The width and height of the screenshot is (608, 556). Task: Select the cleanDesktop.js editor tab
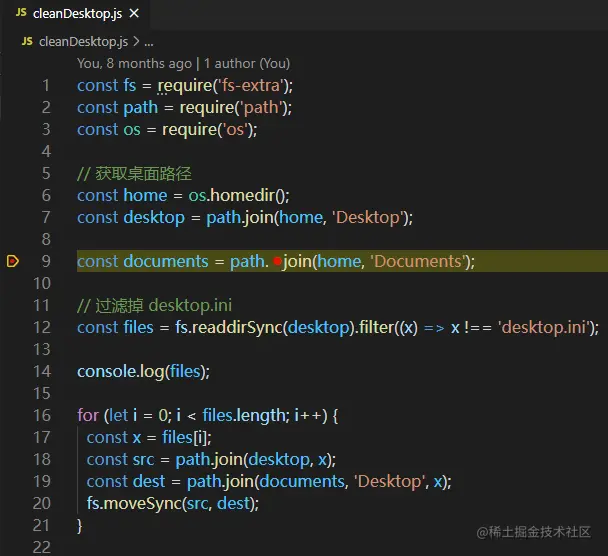click(77, 14)
